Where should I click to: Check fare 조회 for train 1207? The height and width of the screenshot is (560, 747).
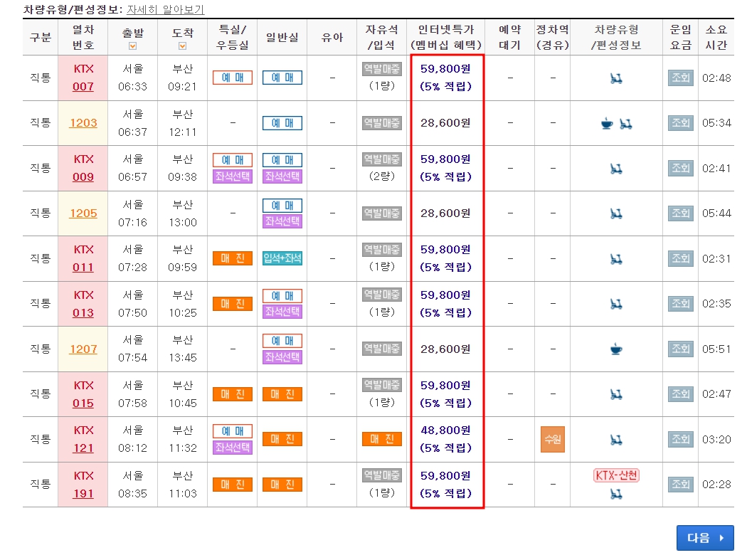coord(680,349)
